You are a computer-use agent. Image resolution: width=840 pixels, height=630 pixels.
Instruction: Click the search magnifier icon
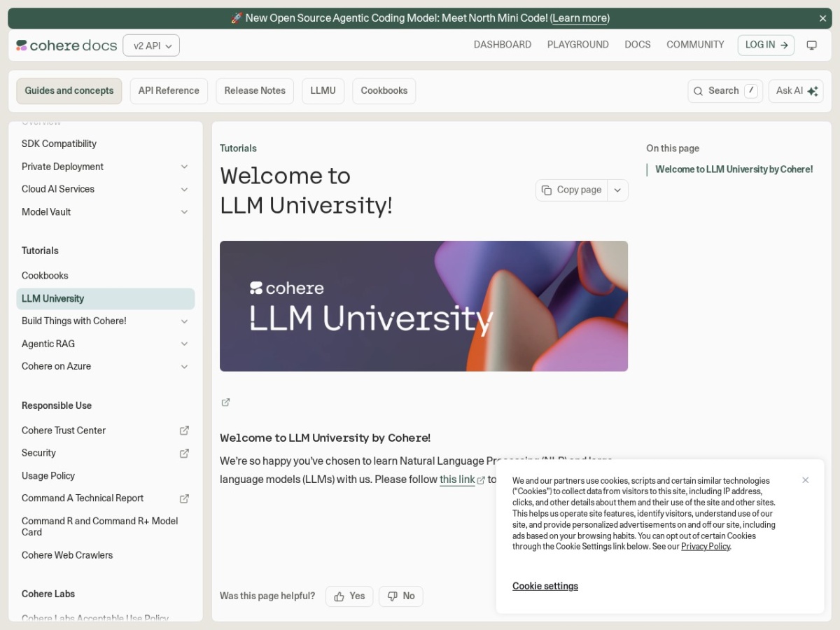click(698, 91)
